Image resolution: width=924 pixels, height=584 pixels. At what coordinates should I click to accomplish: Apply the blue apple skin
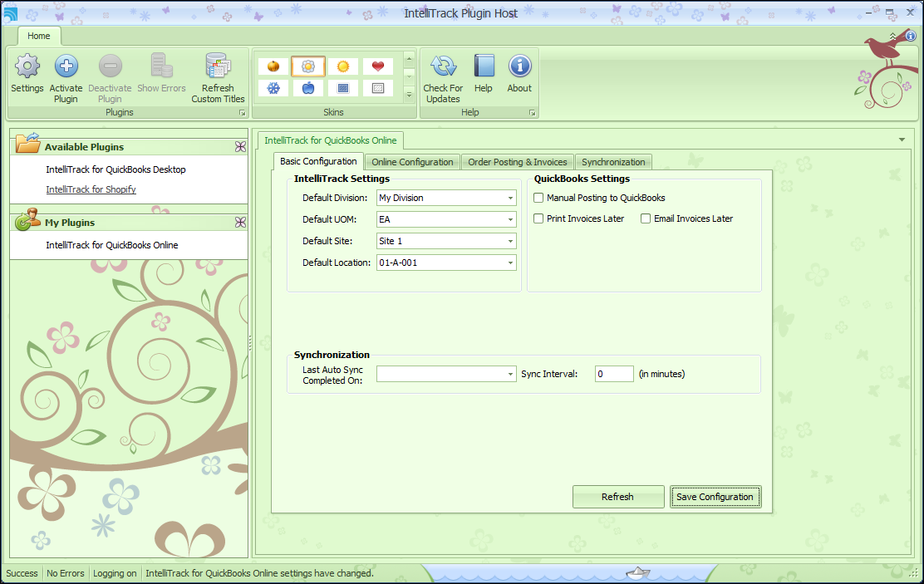pyautogui.click(x=308, y=88)
